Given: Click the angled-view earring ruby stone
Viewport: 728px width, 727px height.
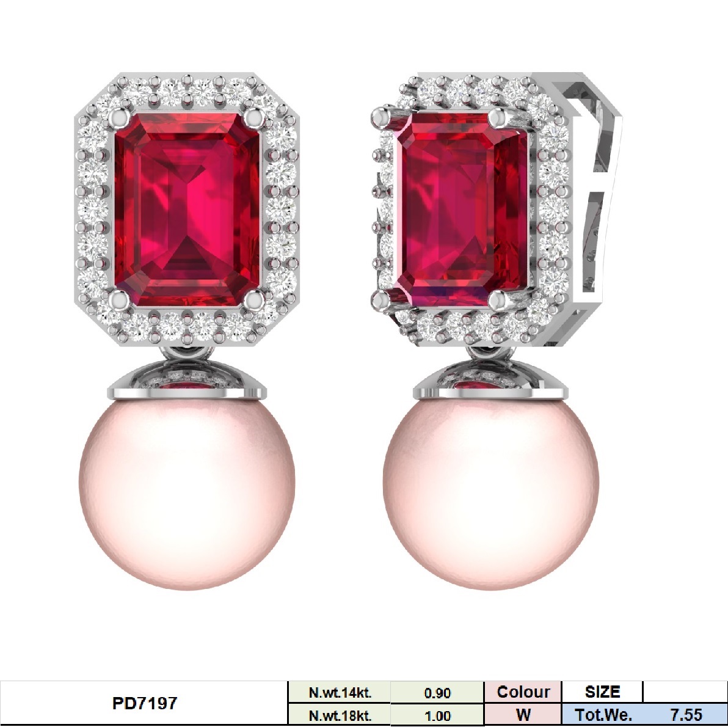Looking at the screenshot, I should click(460, 208).
